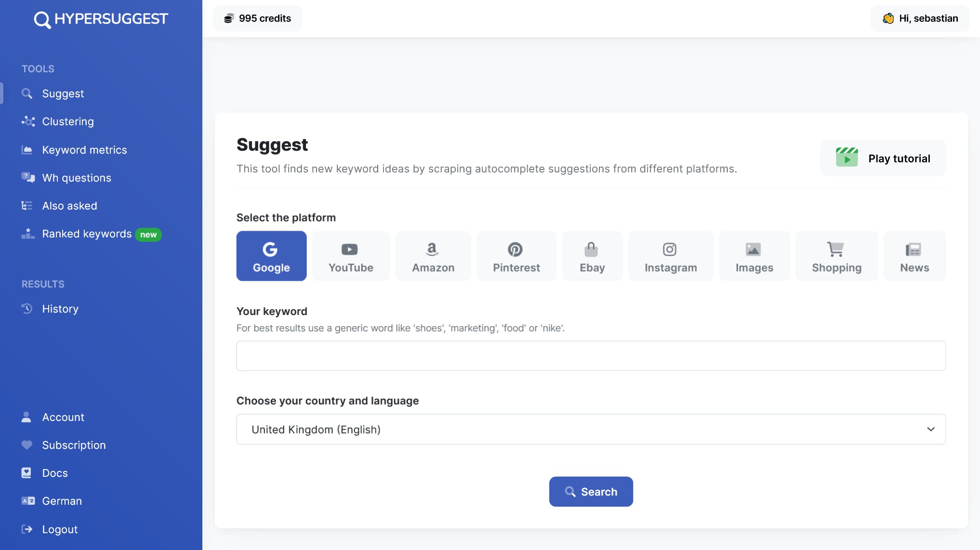This screenshot has width=980, height=550.
Task: Click the Also asked list icon
Action: point(27,206)
